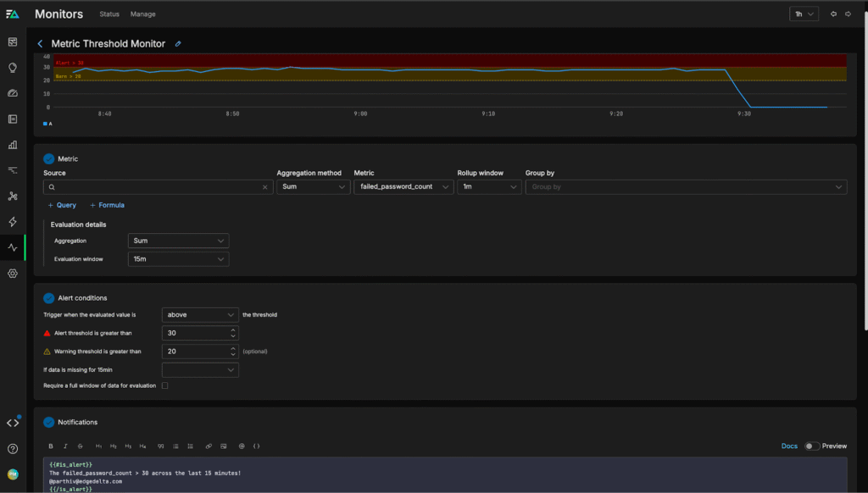The width and height of the screenshot is (868, 493).
Task: Add a new query with + Query
Action: click(62, 205)
